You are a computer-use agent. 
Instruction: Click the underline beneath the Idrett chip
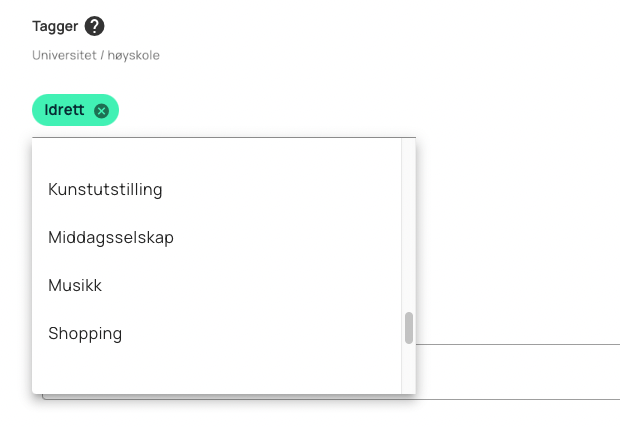224,137
